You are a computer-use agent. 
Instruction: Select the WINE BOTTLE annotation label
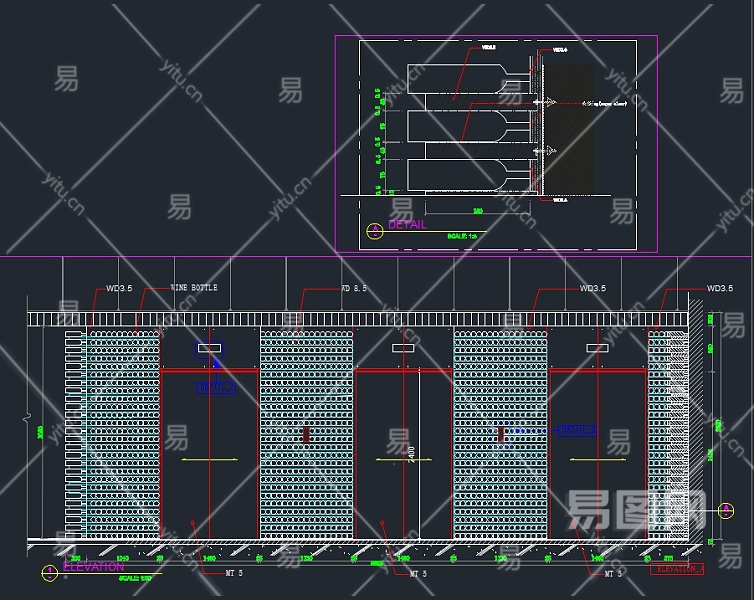194,288
